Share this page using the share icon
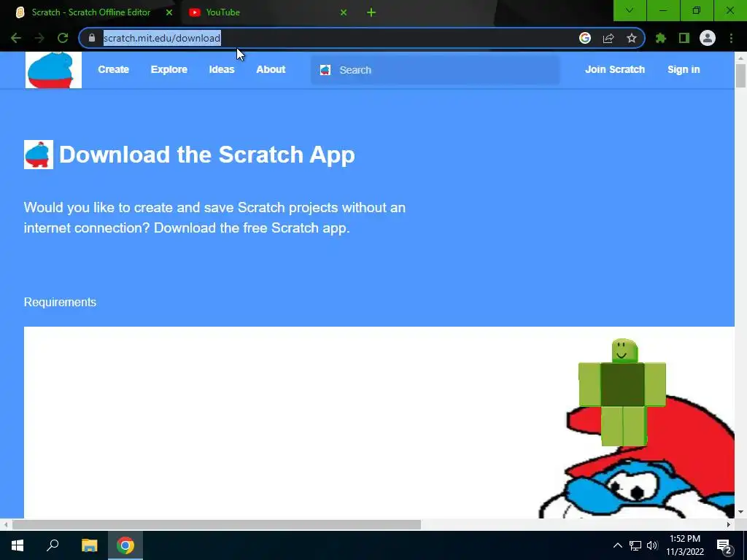Screen dimensions: 747x560 tap(608, 38)
